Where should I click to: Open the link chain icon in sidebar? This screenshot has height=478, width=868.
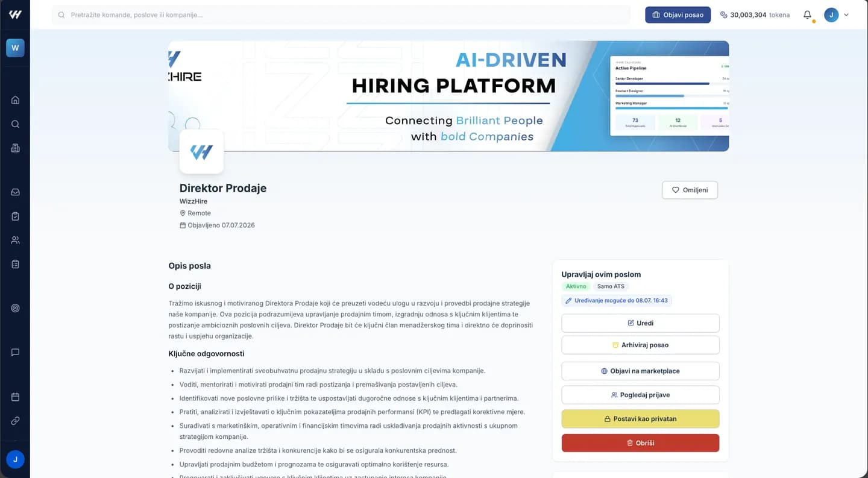(x=15, y=421)
